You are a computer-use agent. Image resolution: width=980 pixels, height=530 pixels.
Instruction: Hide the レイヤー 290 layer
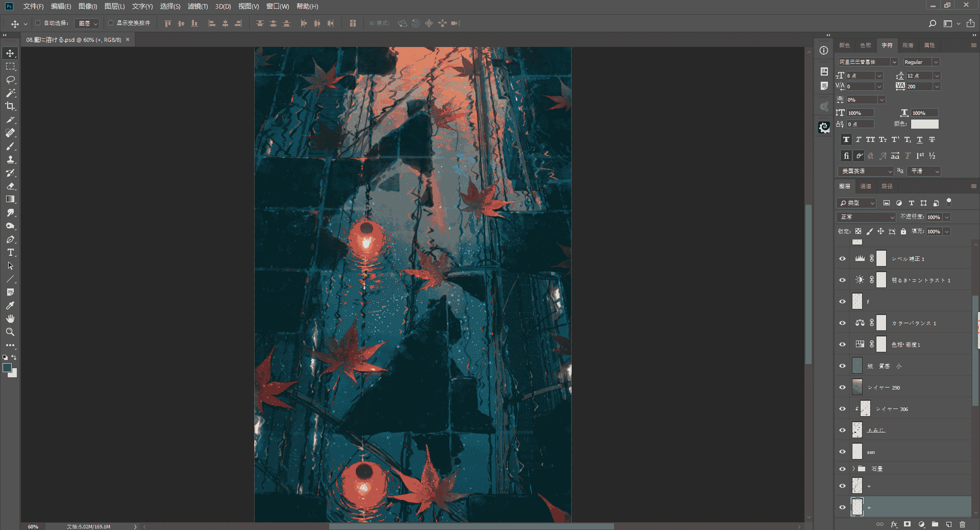coord(842,387)
